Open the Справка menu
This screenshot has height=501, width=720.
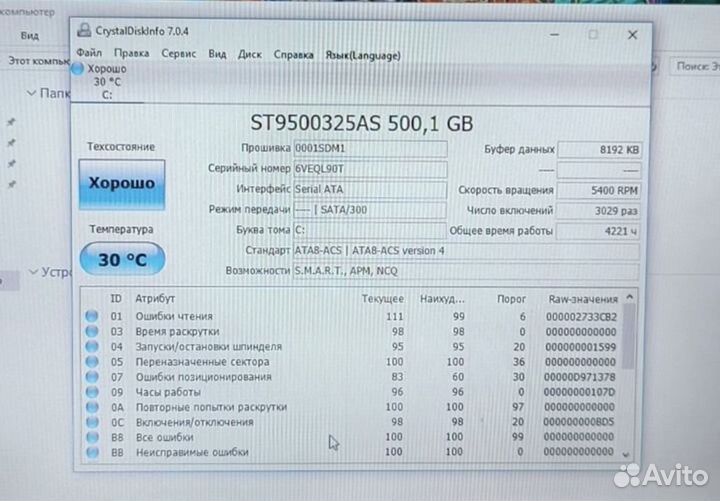tap(293, 55)
